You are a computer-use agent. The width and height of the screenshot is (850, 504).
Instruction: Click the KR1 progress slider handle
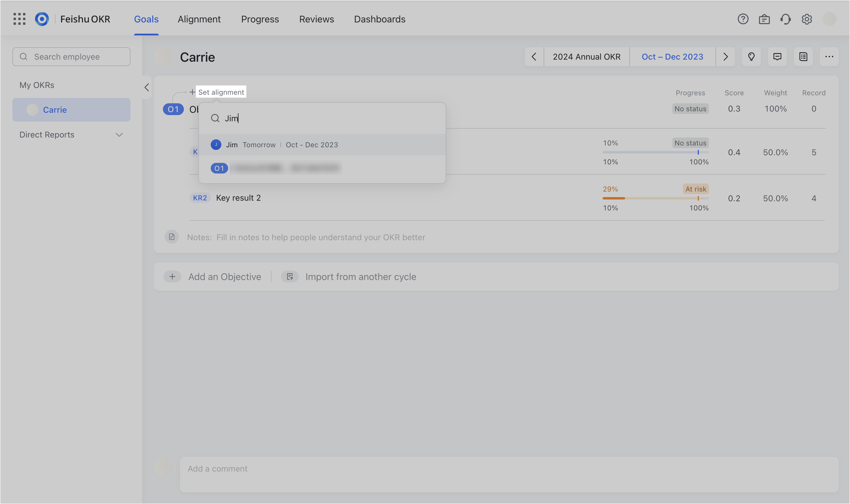click(x=698, y=153)
